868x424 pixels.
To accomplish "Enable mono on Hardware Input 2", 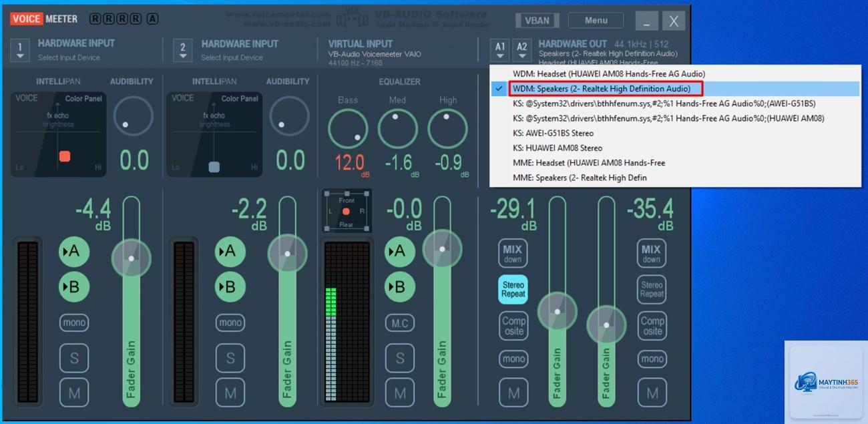I will pyautogui.click(x=230, y=323).
